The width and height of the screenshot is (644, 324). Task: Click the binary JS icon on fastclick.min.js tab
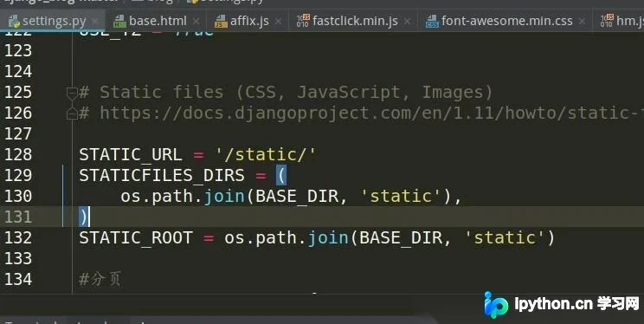click(303, 21)
